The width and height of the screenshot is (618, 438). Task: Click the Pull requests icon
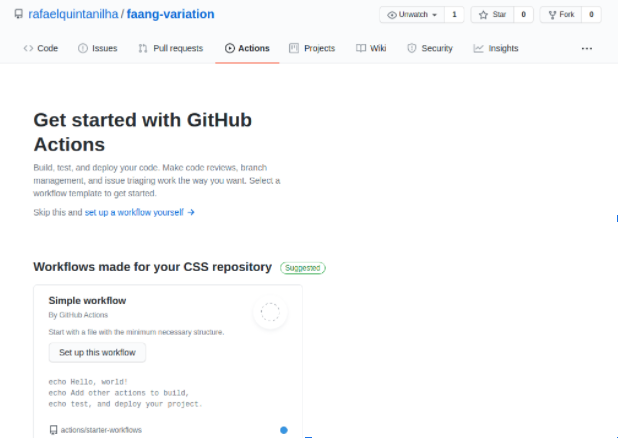pyautogui.click(x=144, y=48)
